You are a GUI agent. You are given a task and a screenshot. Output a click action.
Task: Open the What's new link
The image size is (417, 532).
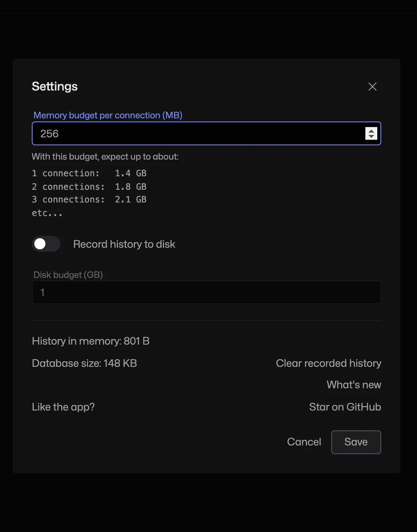click(354, 385)
